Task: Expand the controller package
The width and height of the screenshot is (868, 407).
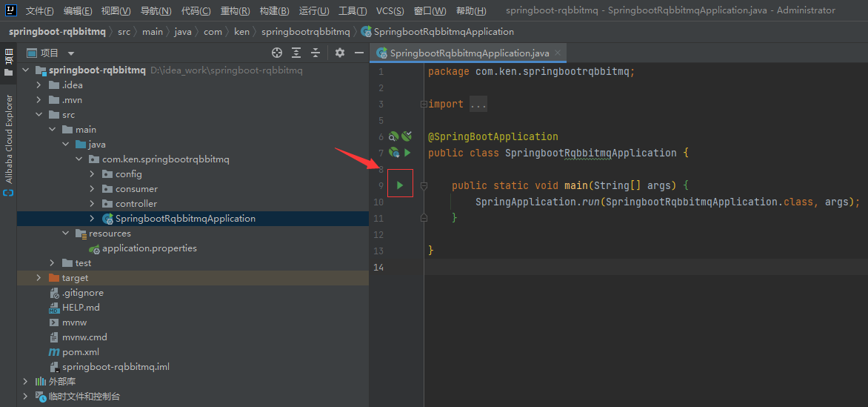Action: point(92,204)
